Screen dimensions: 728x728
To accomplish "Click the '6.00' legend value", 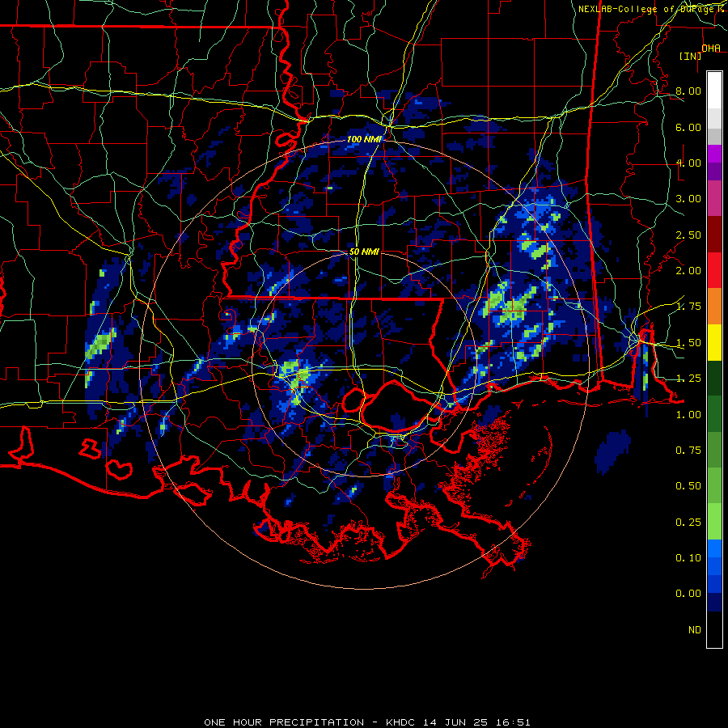I will (688, 127).
